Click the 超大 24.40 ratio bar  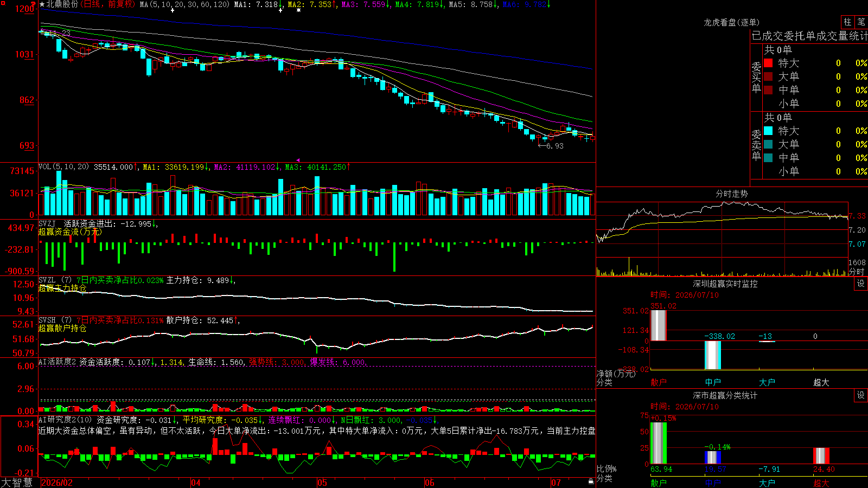[821, 455]
